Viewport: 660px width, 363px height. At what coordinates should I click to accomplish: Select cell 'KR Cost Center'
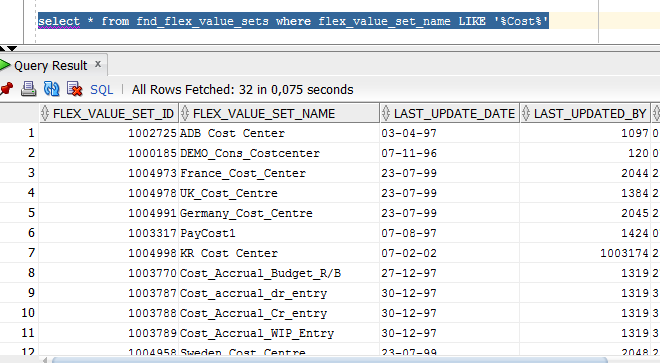[279, 253]
